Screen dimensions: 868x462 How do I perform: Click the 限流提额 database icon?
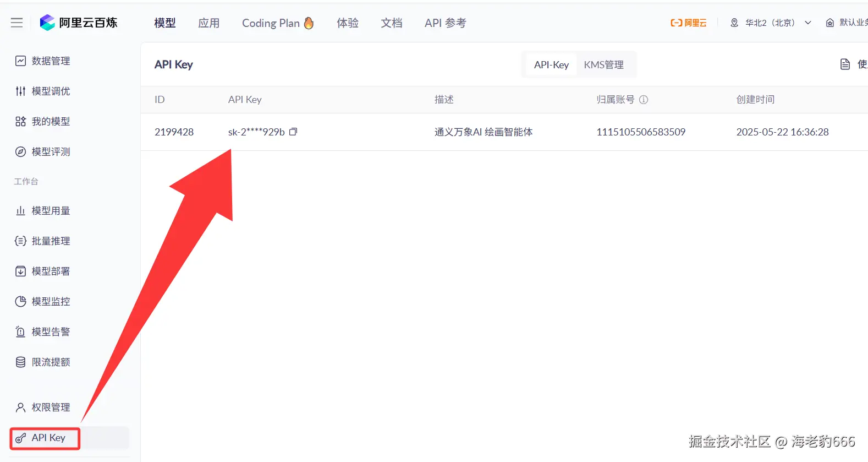tap(20, 362)
